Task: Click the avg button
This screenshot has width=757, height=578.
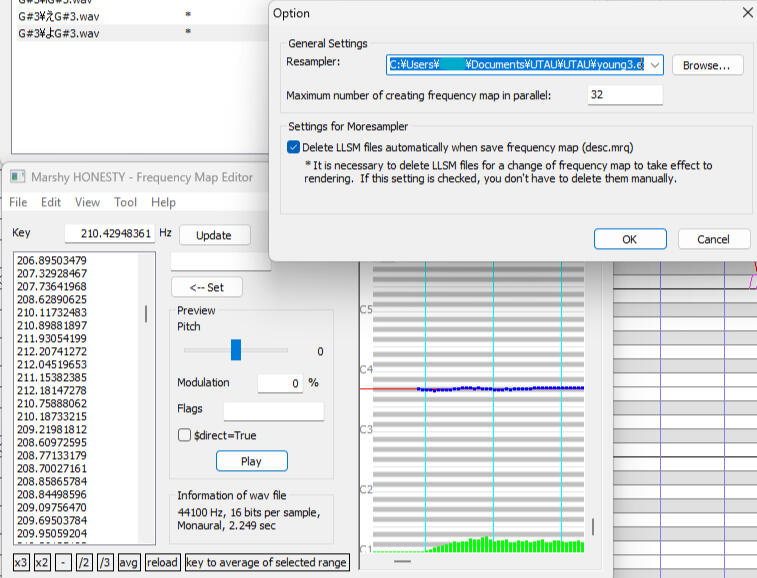Action: [128, 562]
